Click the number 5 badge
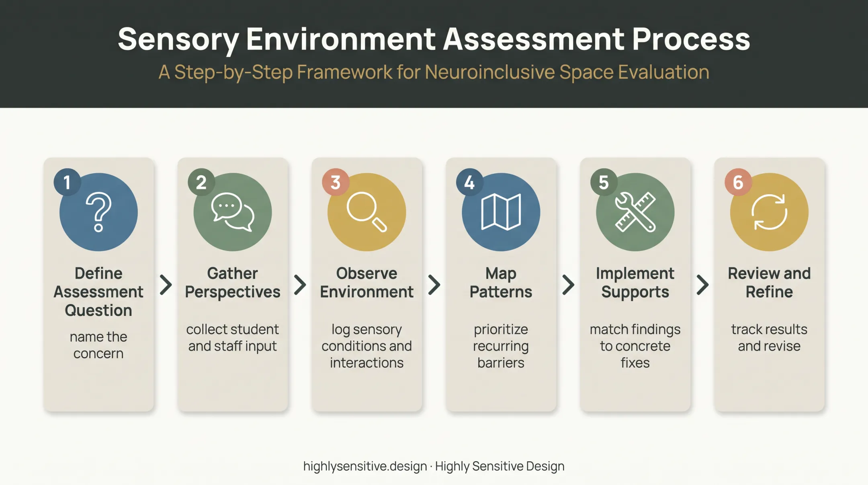868x485 pixels. point(604,182)
